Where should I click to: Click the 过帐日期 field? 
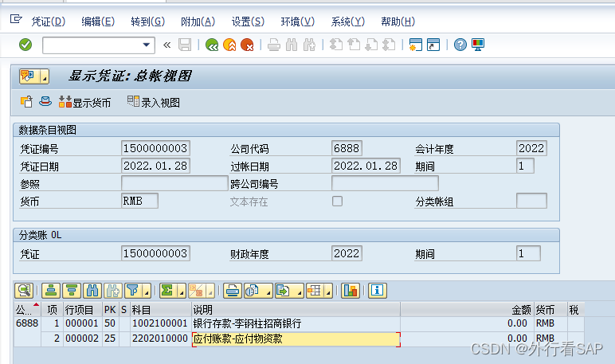(366, 166)
